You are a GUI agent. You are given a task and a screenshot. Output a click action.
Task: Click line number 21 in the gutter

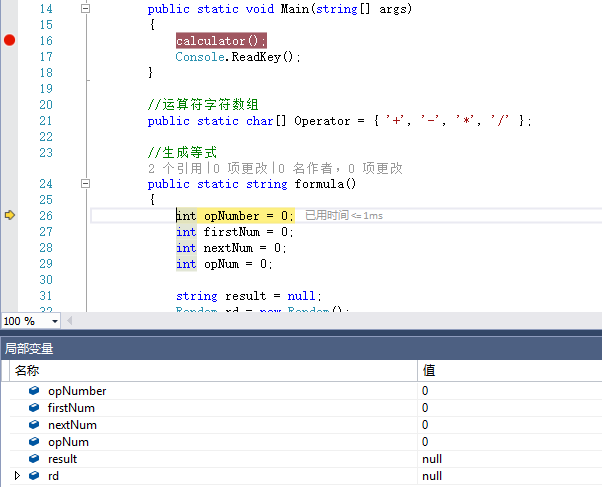point(46,121)
